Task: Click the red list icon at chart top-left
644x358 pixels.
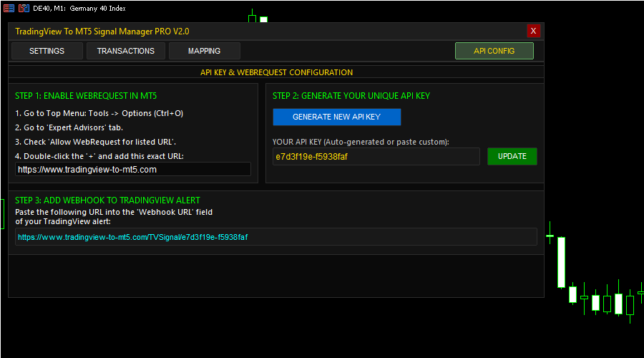Action: 9,8
